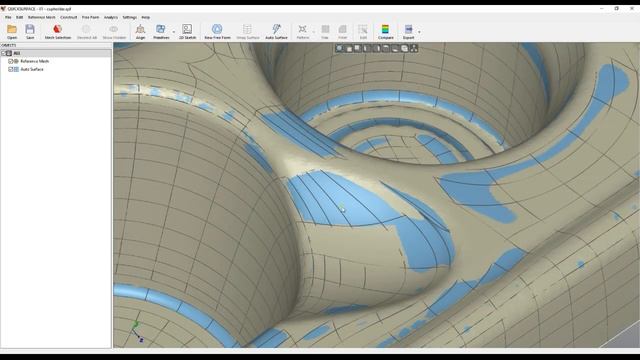
Task: Create a New Free Form surface
Action: (217, 31)
